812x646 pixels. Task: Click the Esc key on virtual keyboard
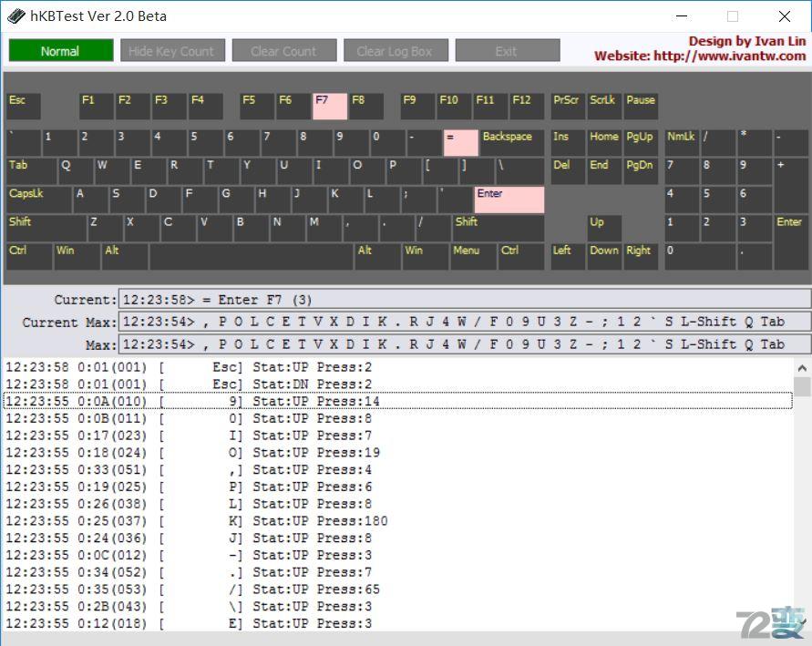[x=23, y=106]
